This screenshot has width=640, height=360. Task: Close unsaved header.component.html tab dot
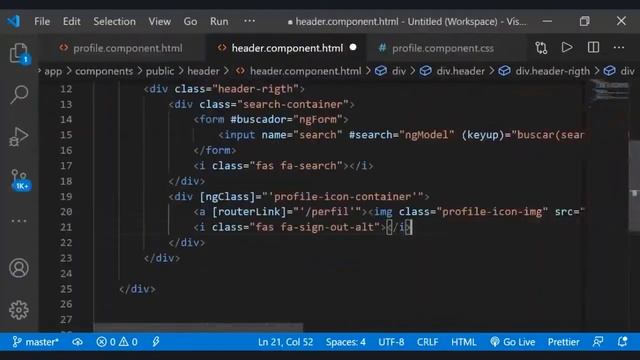(353, 48)
